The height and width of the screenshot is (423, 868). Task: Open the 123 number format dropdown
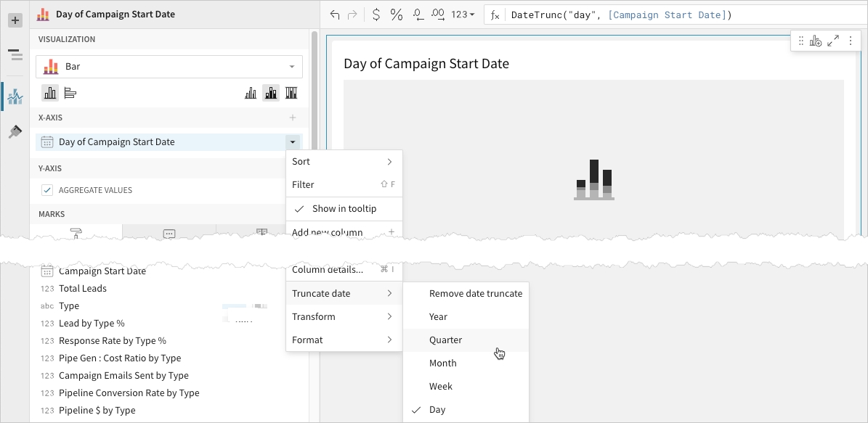463,15
